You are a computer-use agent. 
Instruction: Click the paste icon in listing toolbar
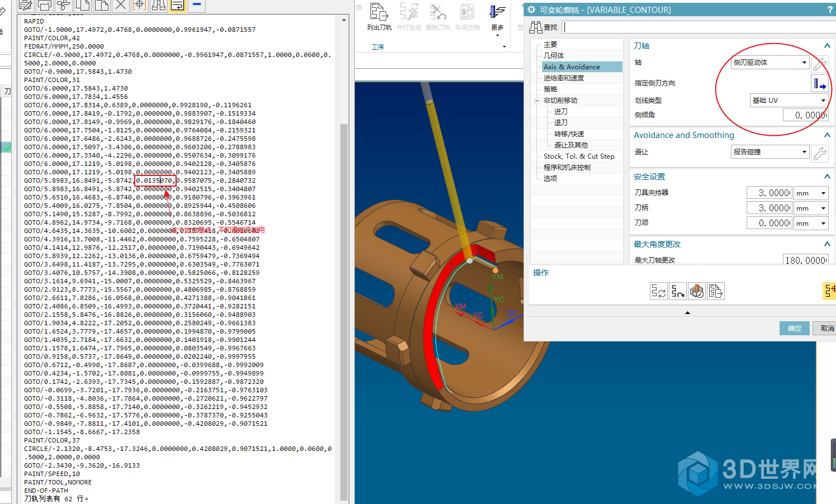point(102,6)
